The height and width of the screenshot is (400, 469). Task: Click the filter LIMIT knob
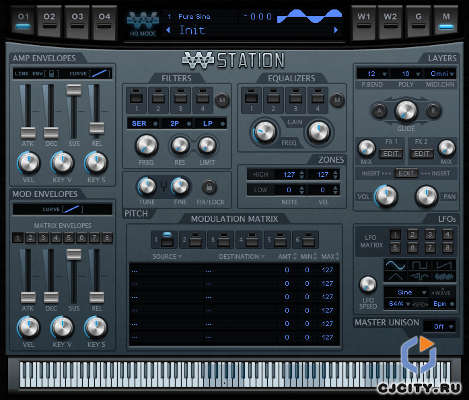click(207, 145)
